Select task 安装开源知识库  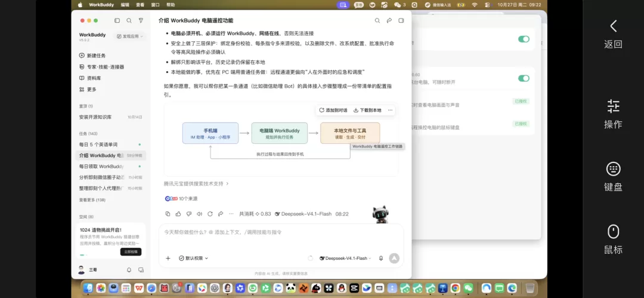pos(111,117)
